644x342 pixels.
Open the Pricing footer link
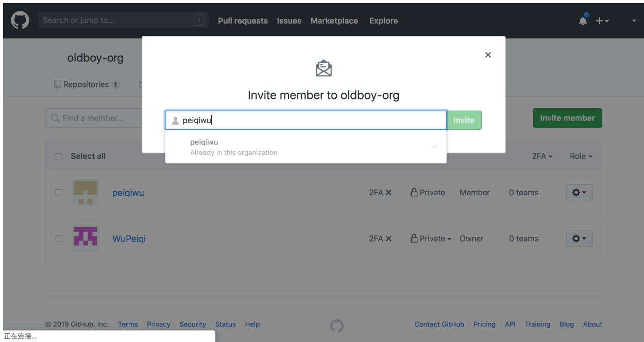[x=485, y=324]
